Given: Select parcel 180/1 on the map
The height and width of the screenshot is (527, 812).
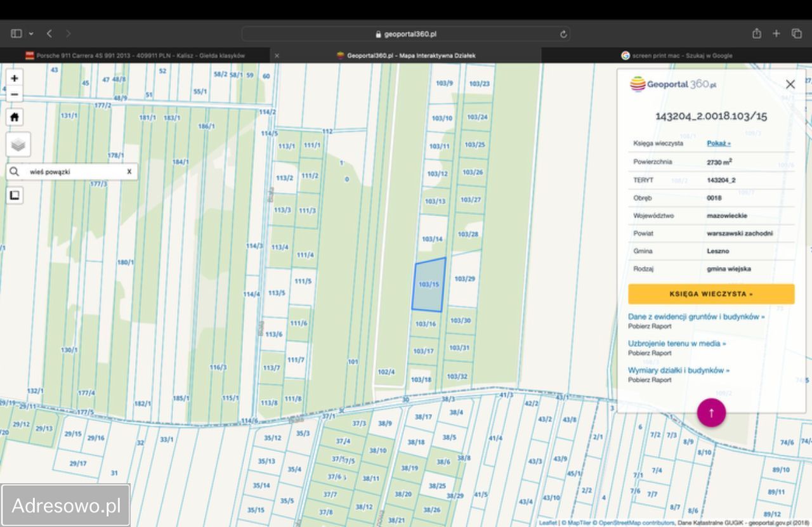Looking at the screenshot, I should 124,262.
